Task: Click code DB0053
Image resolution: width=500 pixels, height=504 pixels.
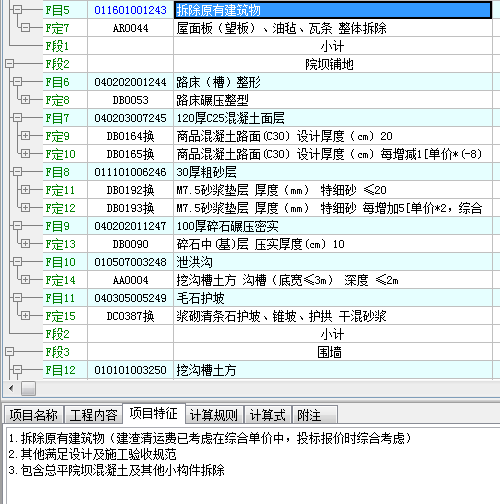Action: click(130, 100)
